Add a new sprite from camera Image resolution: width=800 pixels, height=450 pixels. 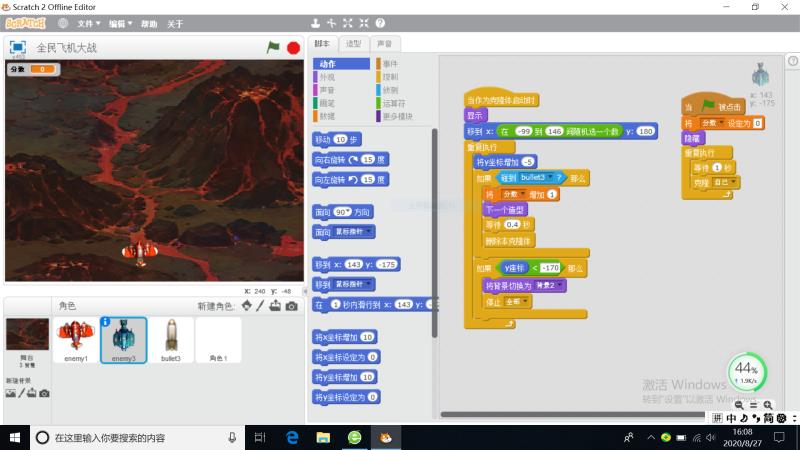pos(291,306)
